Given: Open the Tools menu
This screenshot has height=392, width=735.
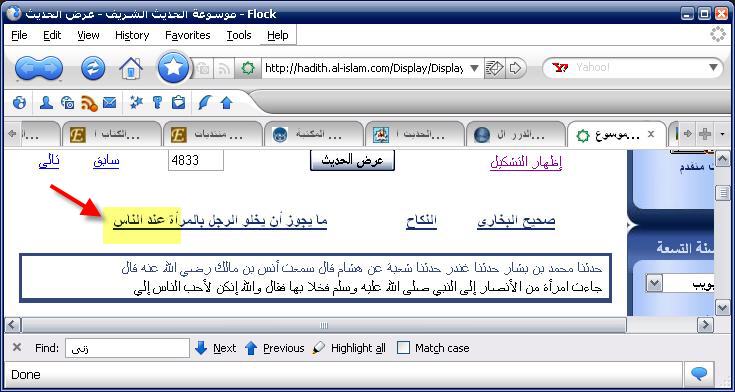Looking at the screenshot, I should [x=239, y=35].
